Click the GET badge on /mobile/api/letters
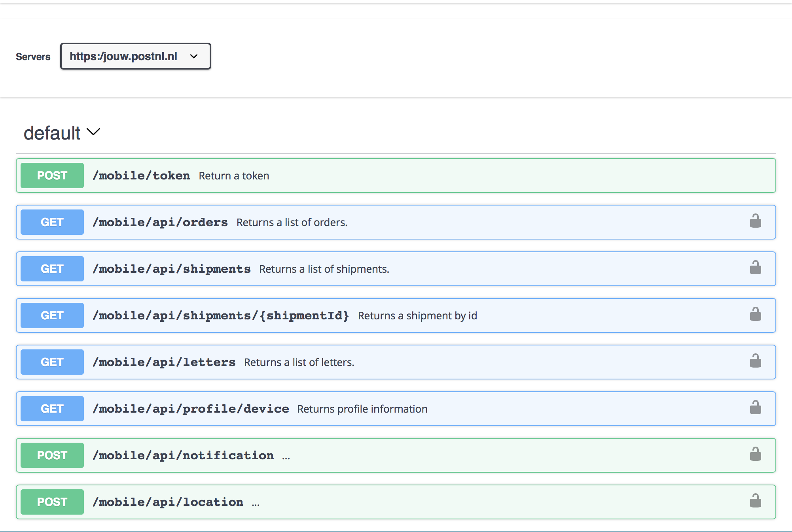Image resolution: width=792 pixels, height=532 pixels. (x=51, y=362)
